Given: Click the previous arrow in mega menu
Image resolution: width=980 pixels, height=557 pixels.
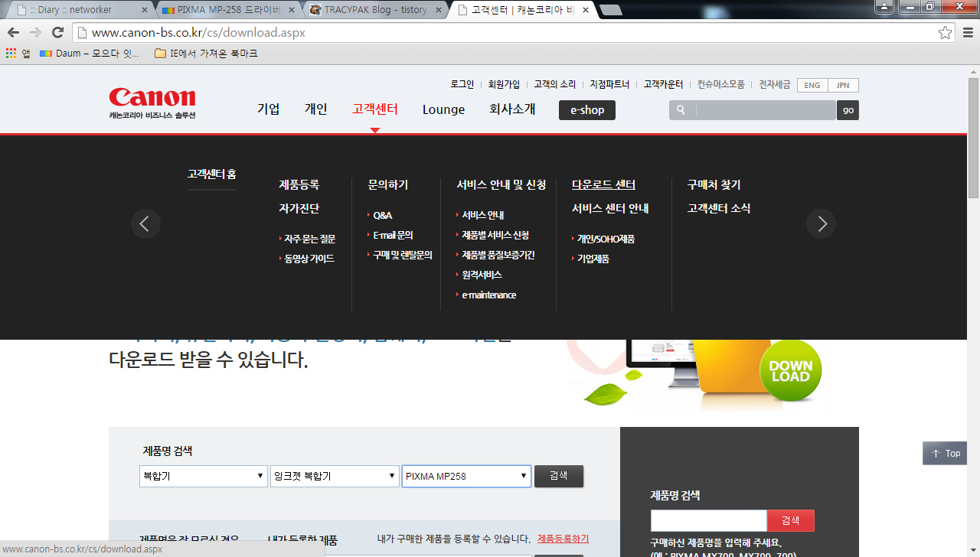Looking at the screenshot, I should tap(145, 223).
